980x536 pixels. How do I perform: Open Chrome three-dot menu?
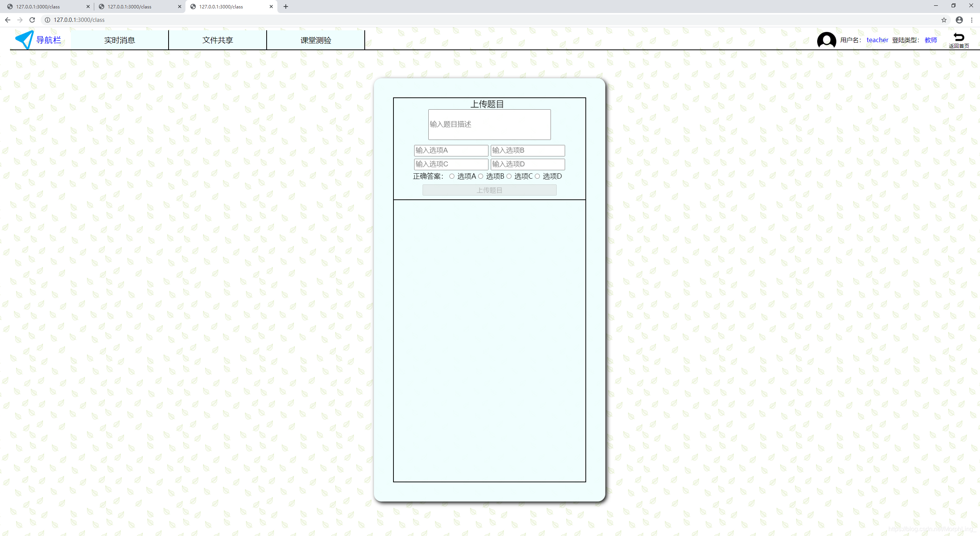pos(972,20)
